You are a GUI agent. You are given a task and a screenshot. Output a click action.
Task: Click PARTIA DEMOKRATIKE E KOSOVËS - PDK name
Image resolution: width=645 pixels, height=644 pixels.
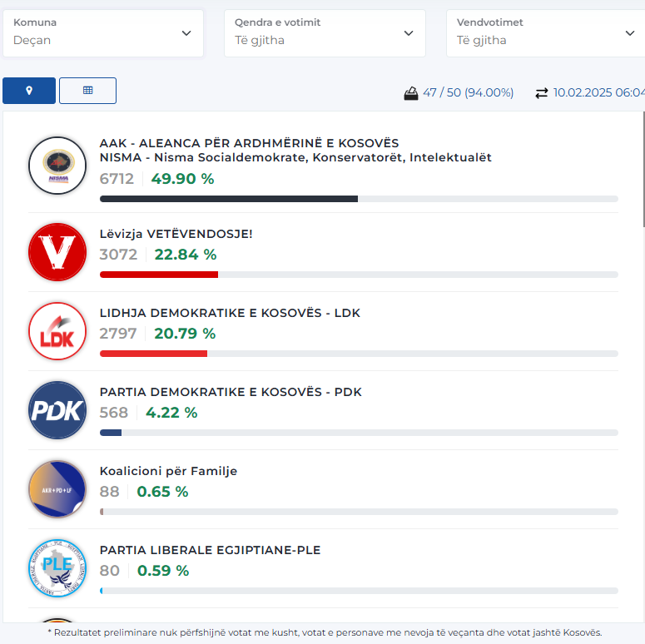(x=231, y=392)
